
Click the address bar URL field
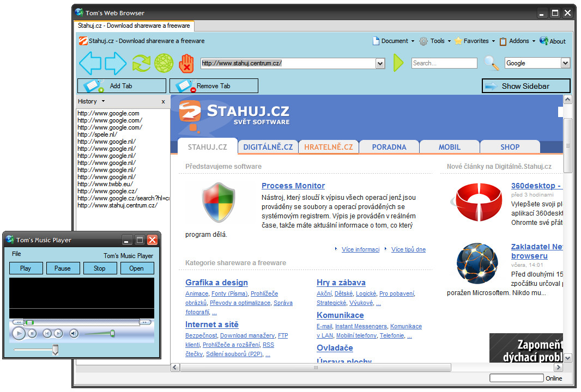(288, 63)
